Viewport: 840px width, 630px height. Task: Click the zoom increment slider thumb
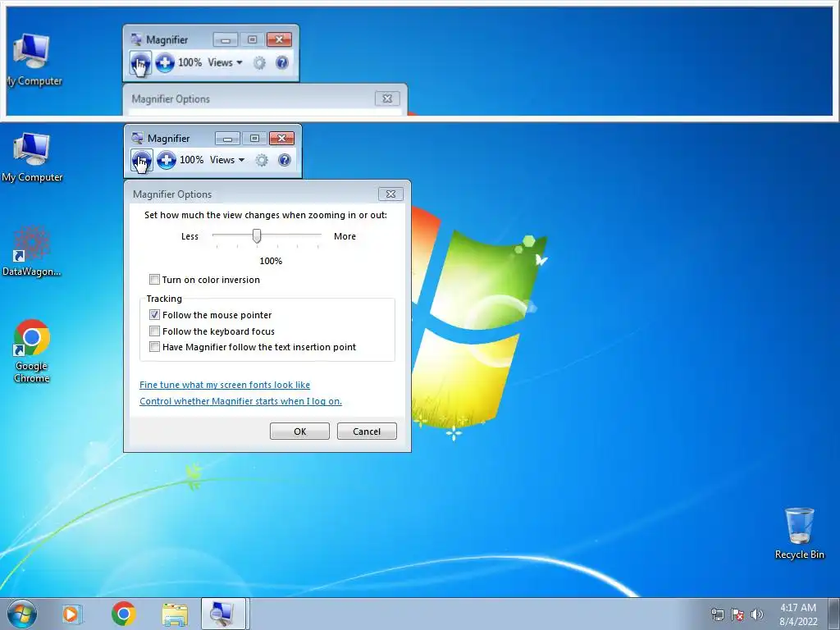(257, 235)
